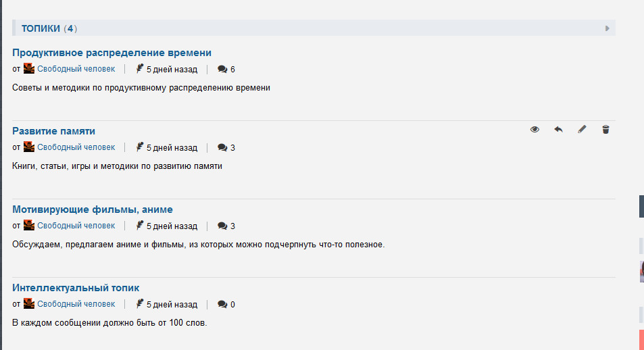Open topic Продуктивное распределение времени
Screen dimensions: 644x350
pyautogui.click(x=112, y=53)
